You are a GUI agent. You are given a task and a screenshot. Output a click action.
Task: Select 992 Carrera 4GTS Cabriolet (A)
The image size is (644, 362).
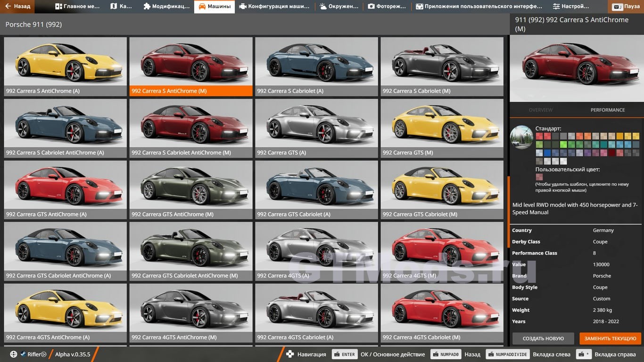coord(316,313)
